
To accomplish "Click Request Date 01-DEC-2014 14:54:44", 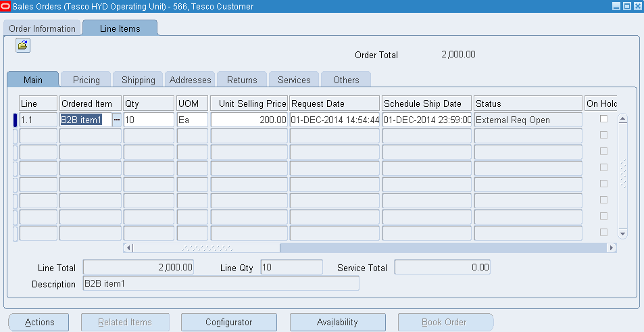I will tap(335, 120).
